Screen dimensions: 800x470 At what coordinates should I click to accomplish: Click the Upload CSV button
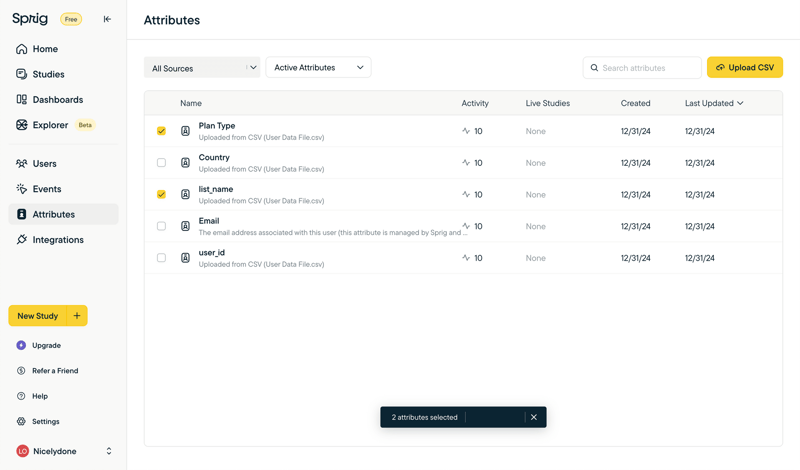pyautogui.click(x=745, y=67)
